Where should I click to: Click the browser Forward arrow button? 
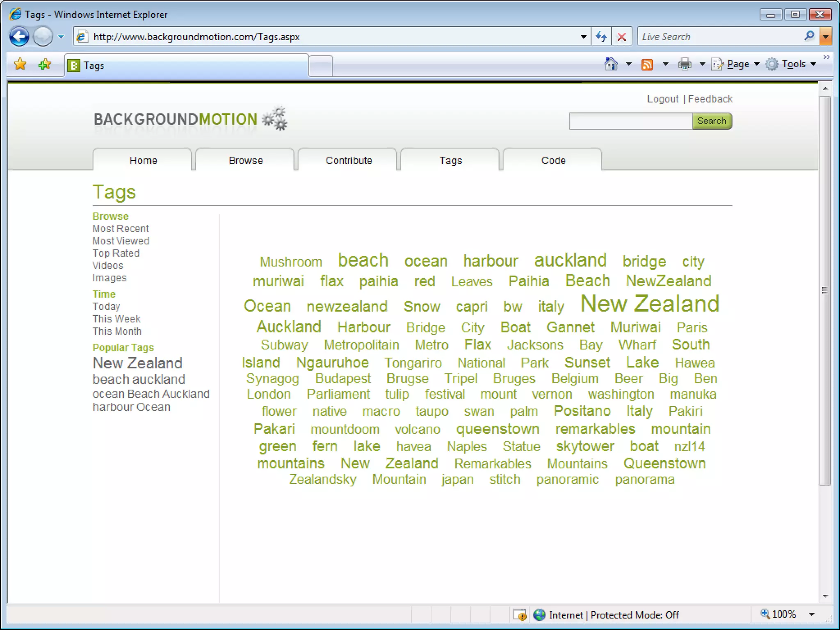pos(43,37)
